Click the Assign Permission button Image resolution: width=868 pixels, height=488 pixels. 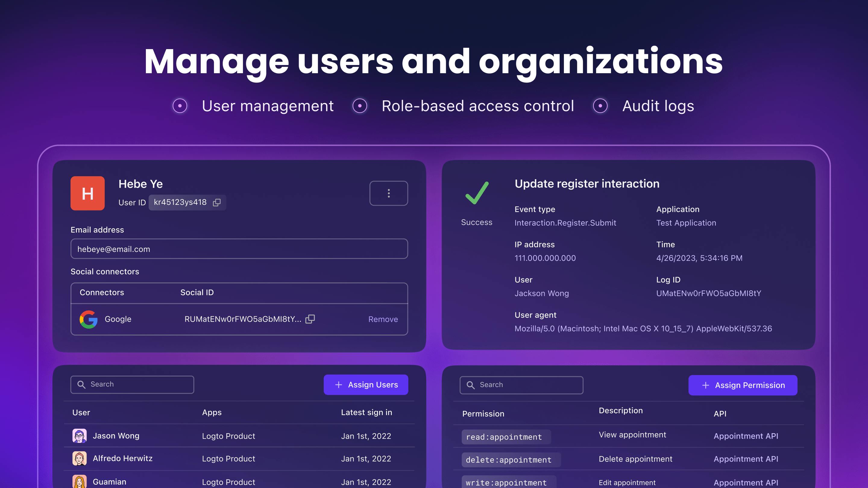click(x=743, y=385)
